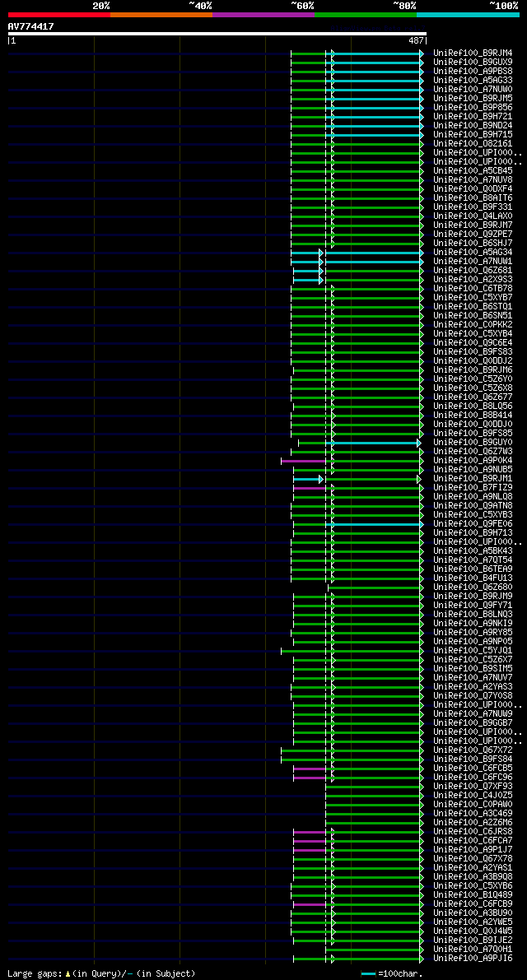
Task: Select subject UniRef100_Q9ZPE7
Action: [x=473, y=235]
